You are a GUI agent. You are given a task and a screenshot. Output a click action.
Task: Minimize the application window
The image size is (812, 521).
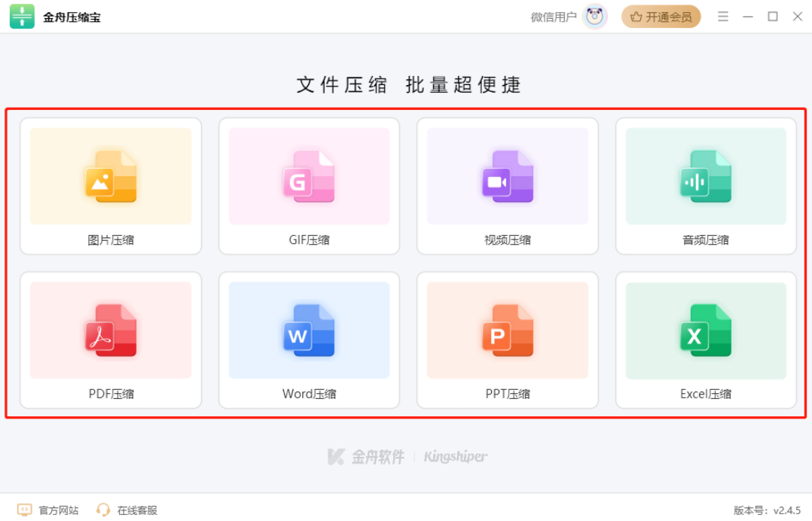pyautogui.click(x=748, y=17)
